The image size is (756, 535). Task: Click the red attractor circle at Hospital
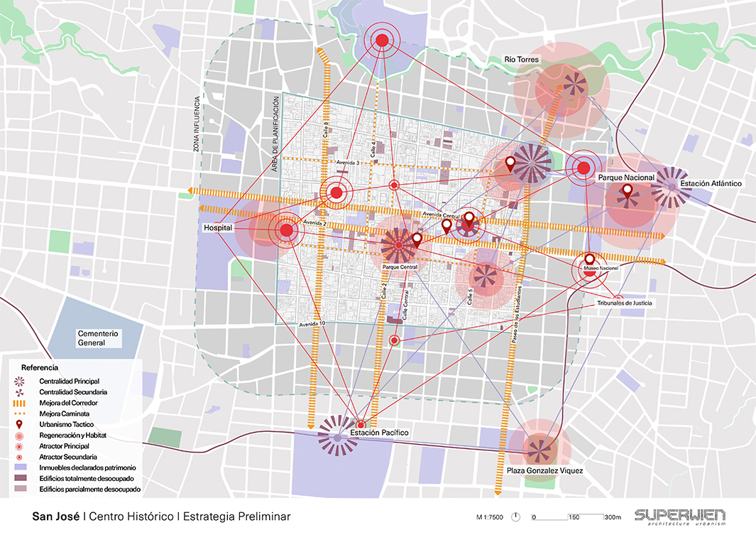click(287, 230)
